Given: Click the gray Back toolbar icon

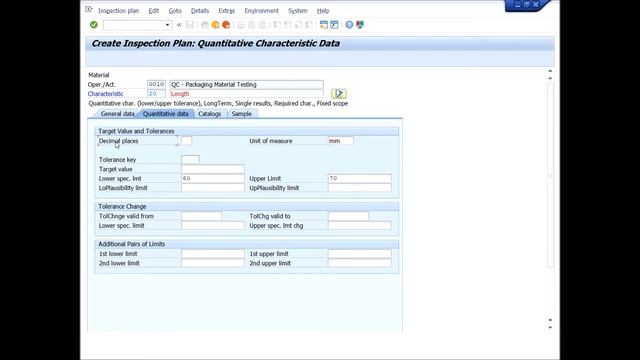Looking at the screenshot, I should (x=205, y=25).
